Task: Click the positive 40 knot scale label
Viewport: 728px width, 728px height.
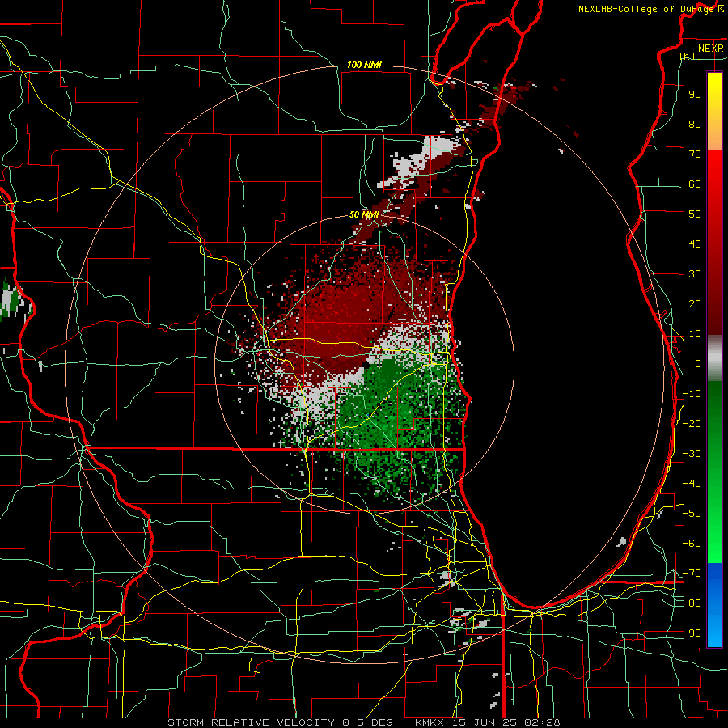Action: [695, 243]
